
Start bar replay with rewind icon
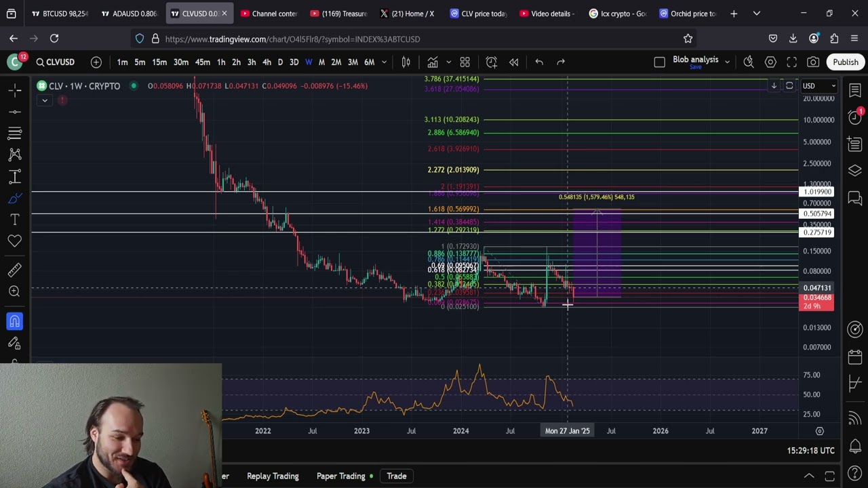point(514,62)
